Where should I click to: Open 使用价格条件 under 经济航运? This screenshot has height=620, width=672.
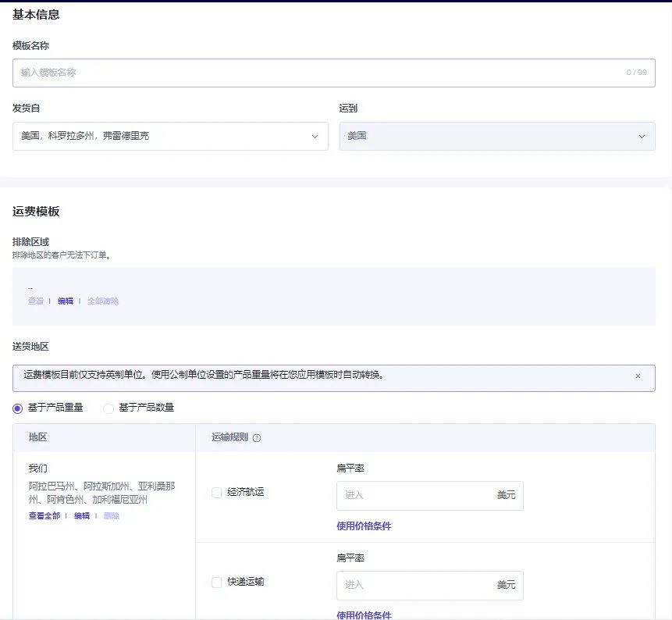[x=363, y=526]
